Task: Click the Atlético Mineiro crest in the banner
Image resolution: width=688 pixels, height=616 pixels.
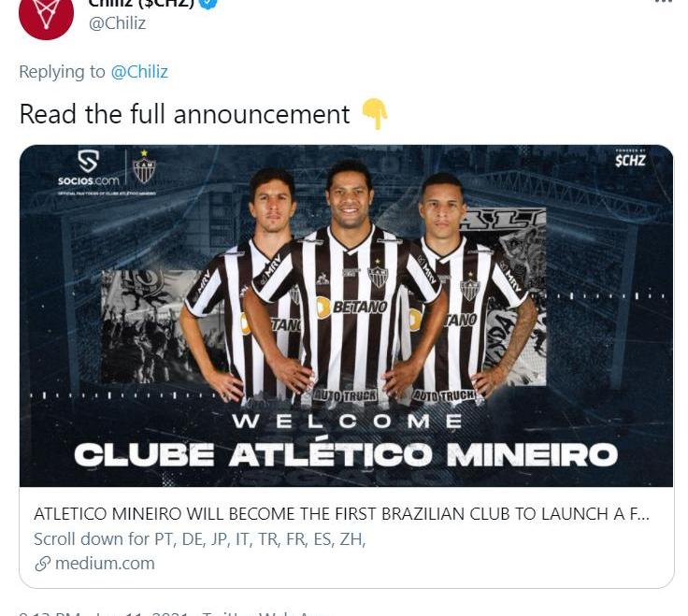Action: click(x=144, y=167)
